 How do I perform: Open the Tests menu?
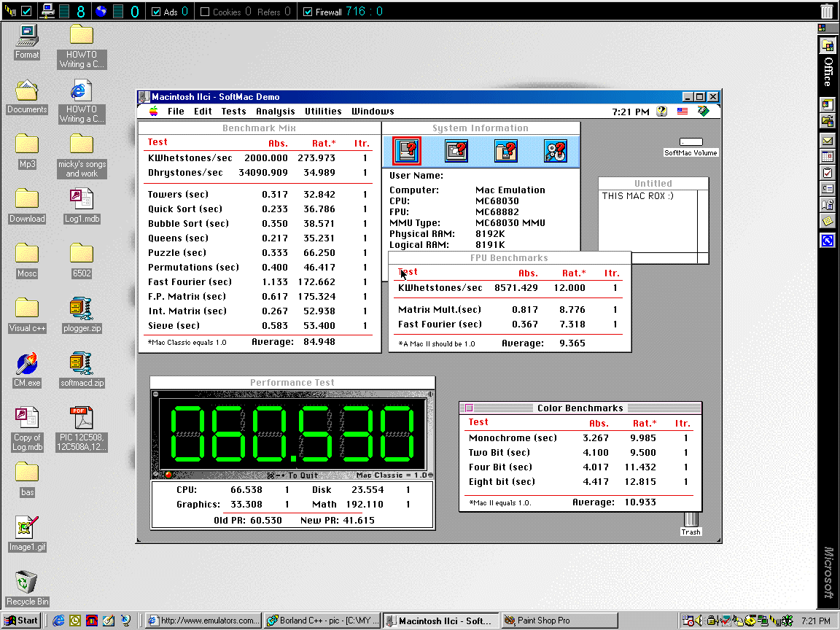[x=233, y=112]
